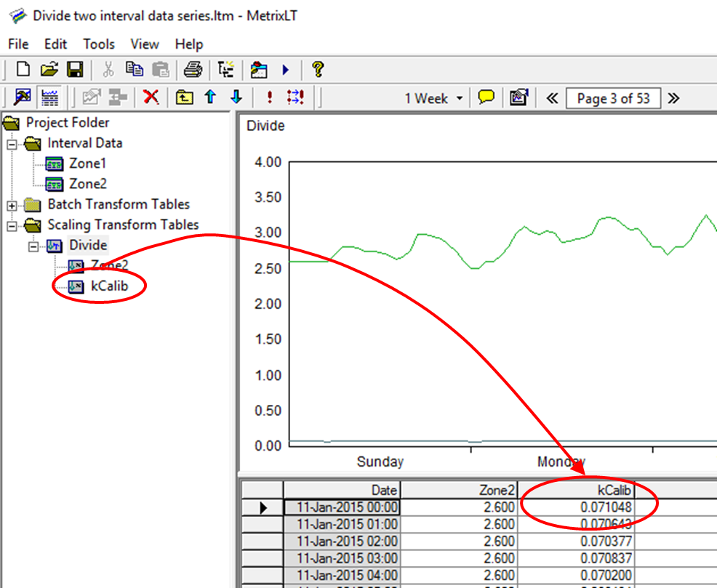The image size is (717, 588).
Task: Click the Print icon in the toolbar
Action: point(192,70)
